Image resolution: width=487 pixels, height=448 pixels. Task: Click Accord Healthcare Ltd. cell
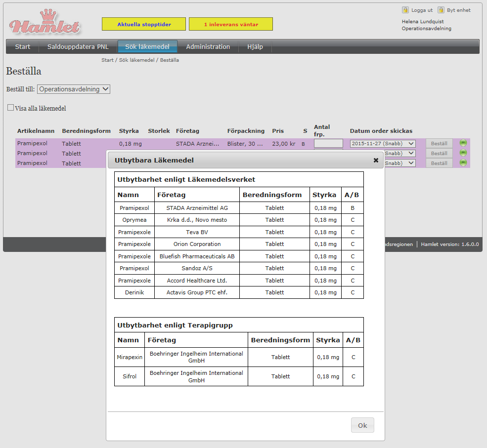pyautogui.click(x=197, y=281)
